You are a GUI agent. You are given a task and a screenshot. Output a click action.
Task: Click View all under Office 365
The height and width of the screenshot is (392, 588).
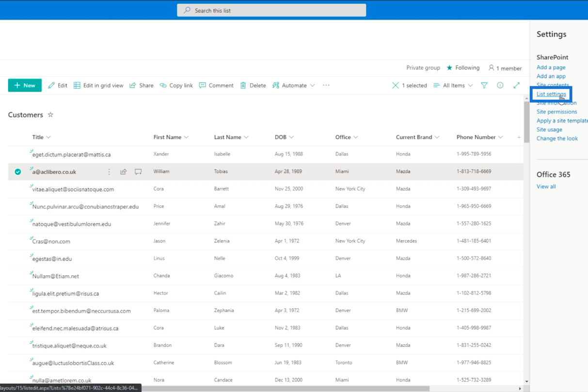tap(546, 187)
